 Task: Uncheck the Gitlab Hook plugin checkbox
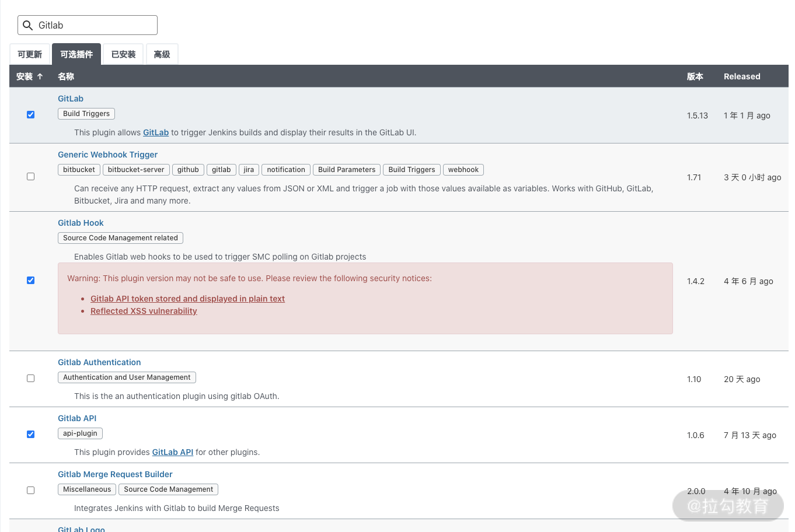(31, 281)
